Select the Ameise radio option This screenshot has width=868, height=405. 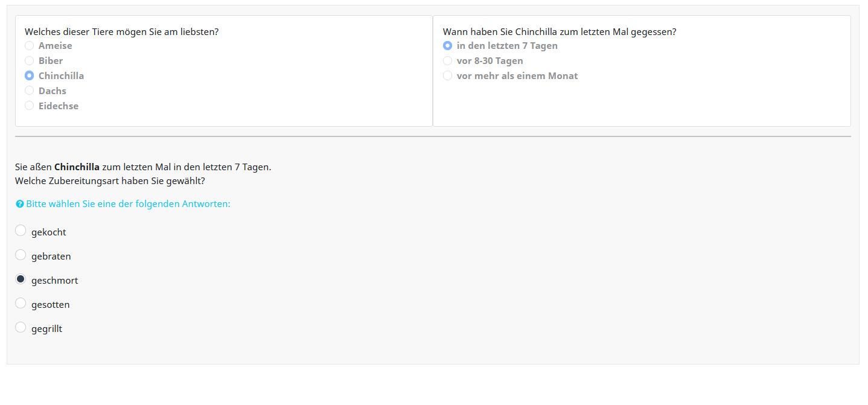(x=29, y=46)
